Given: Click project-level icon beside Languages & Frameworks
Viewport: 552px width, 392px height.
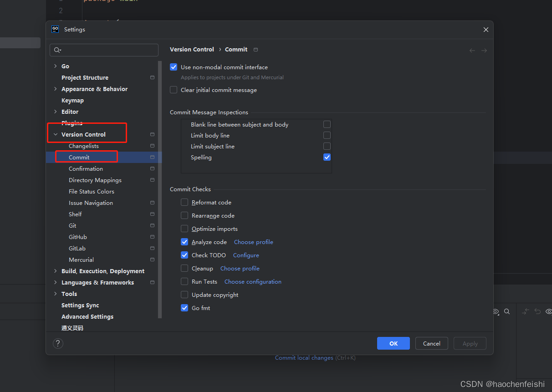Looking at the screenshot, I should [x=152, y=282].
